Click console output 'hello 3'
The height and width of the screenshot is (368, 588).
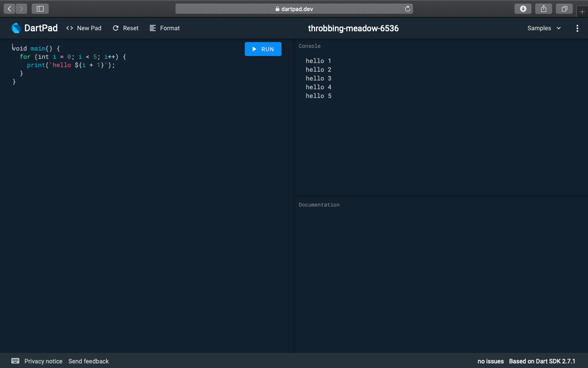(318, 78)
